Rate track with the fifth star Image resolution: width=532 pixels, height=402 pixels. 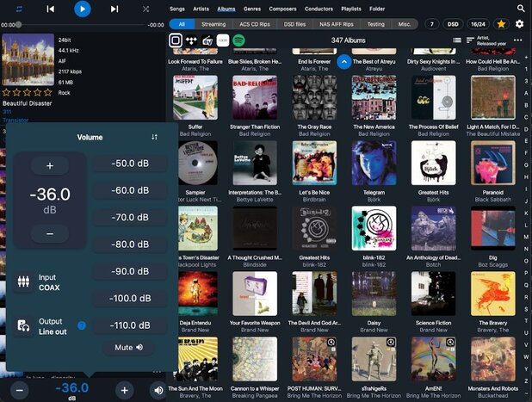(x=48, y=92)
